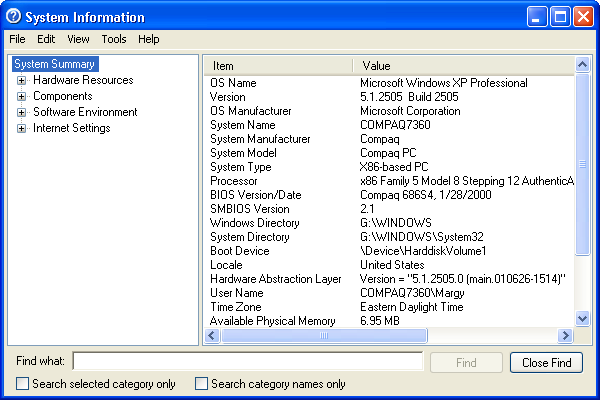Click into the Find what text field
600x400 pixels.
[248, 362]
